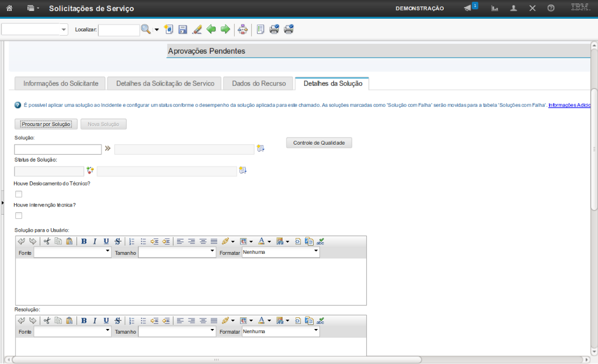Screen dimensions: 598x364
Task: Go to previous record with green left arrow
Action: tap(211, 30)
